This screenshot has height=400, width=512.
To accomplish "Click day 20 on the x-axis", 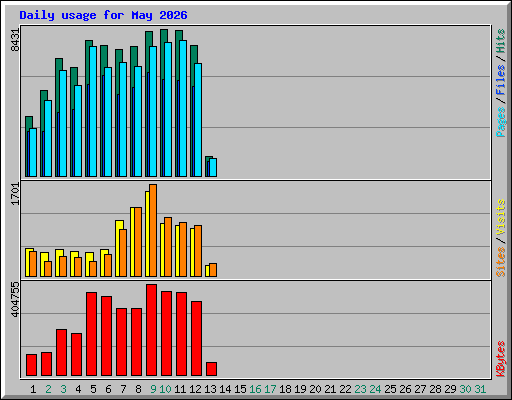I will click(x=315, y=389).
